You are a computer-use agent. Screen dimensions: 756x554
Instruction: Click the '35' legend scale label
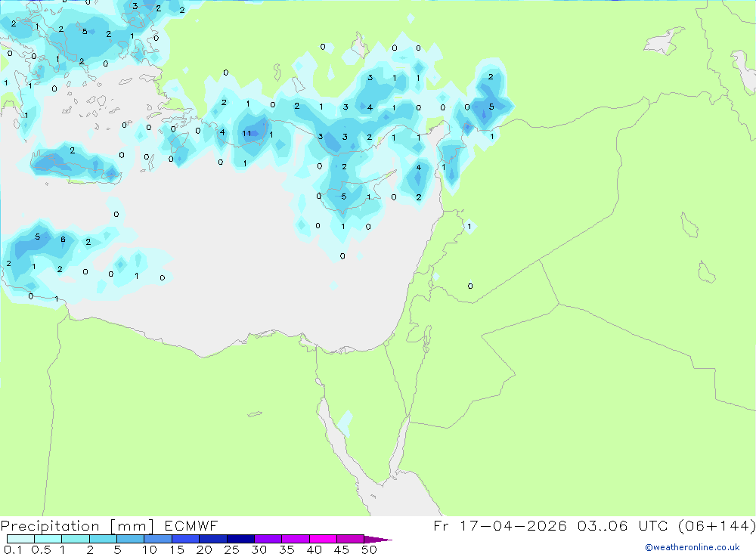[x=287, y=549]
